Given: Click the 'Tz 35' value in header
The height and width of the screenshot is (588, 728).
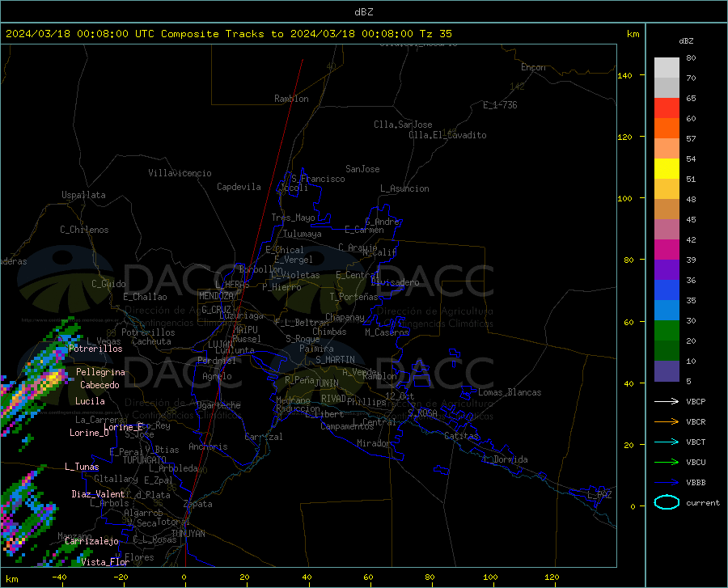Looking at the screenshot, I should click(435, 34).
